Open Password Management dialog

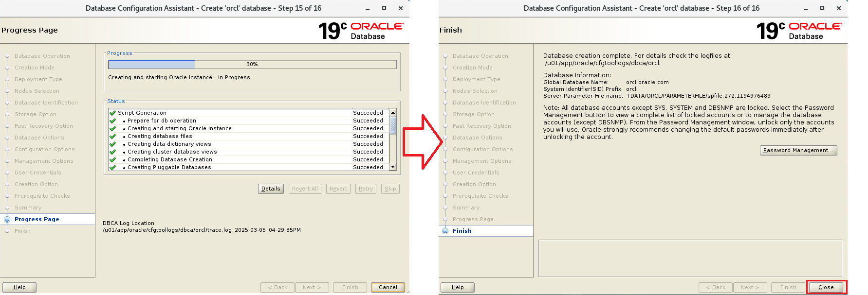click(798, 150)
